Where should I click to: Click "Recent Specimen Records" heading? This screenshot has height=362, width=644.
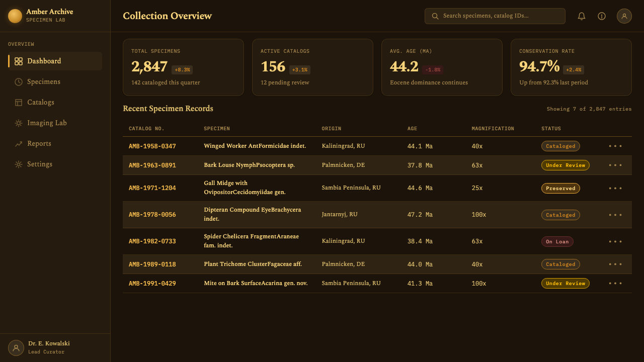(x=168, y=109)
